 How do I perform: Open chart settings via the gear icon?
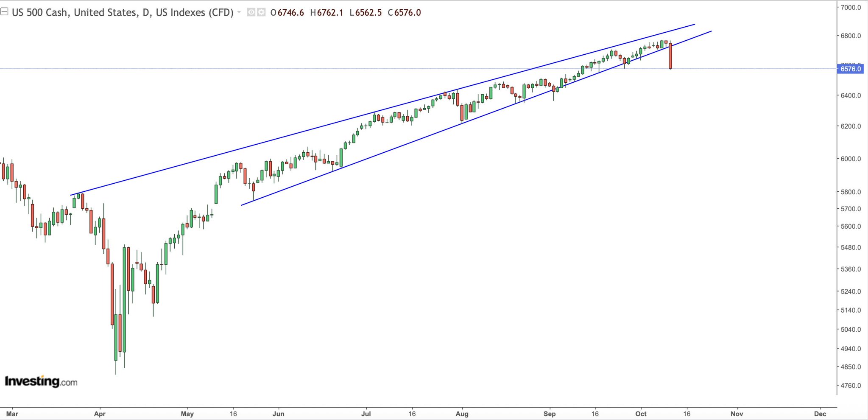pos(261,12)
